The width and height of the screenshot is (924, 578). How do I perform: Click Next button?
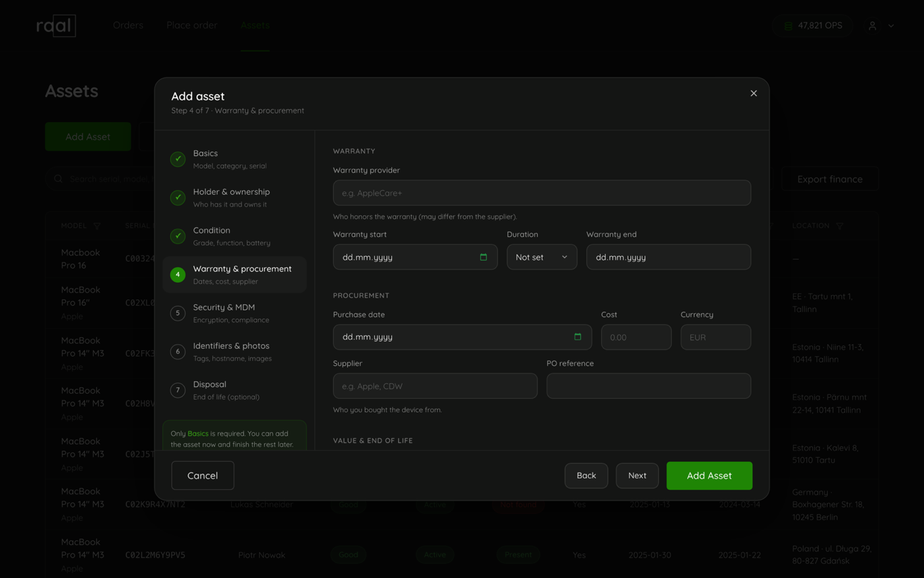point(637,476)
